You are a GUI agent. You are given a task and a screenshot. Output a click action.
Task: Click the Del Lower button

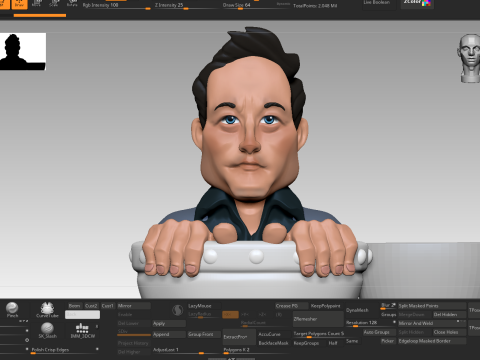coord(134,323)
